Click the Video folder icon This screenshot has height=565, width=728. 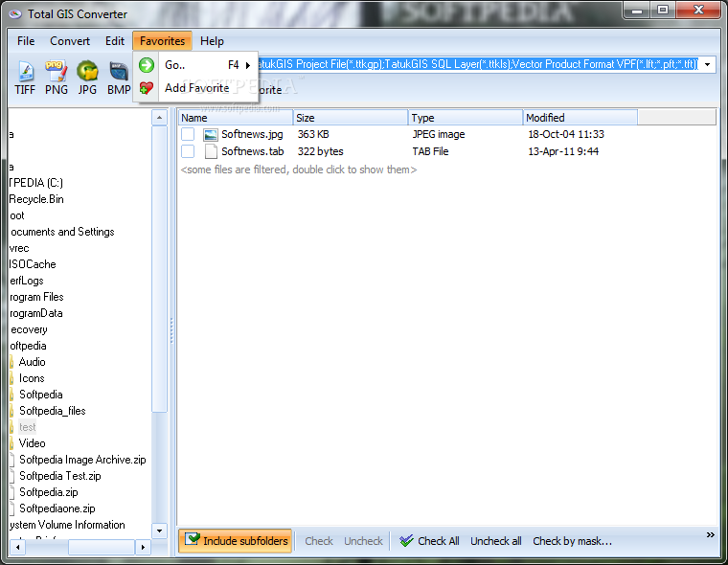11,443
